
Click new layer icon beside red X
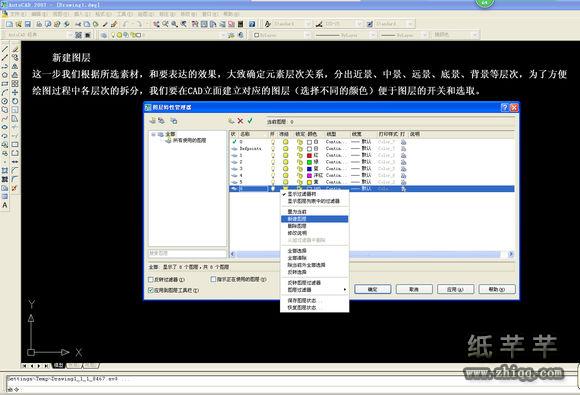pyautogui.click(x=231, y=121)
